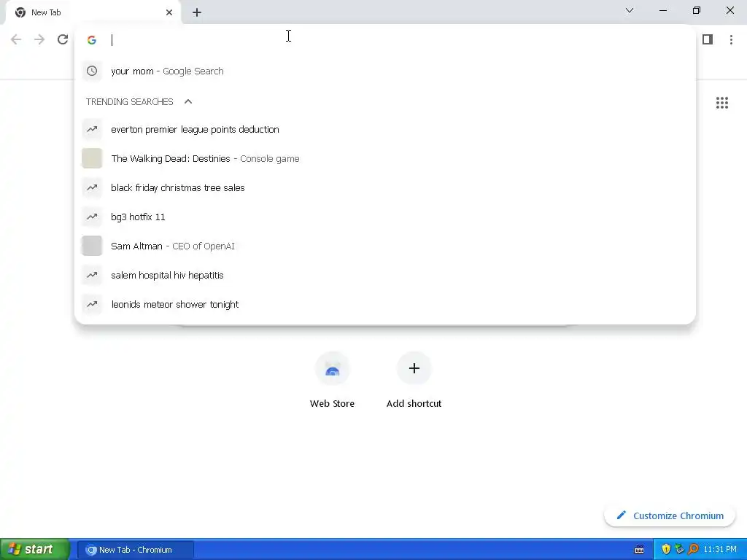Open the Windows start menu
Image resolution: width=747 pixels, height=560 pixels.
click(34, 550)
